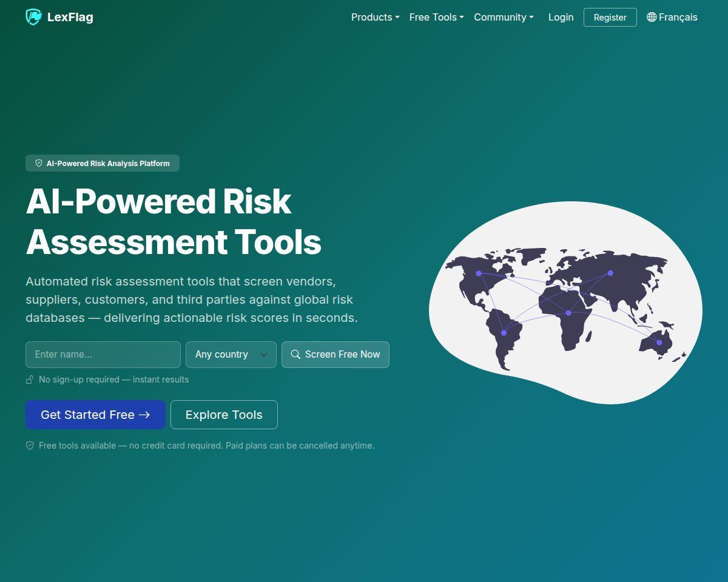Open the Community menu
This screenshot has width=728, height=582.
(504, 17)
